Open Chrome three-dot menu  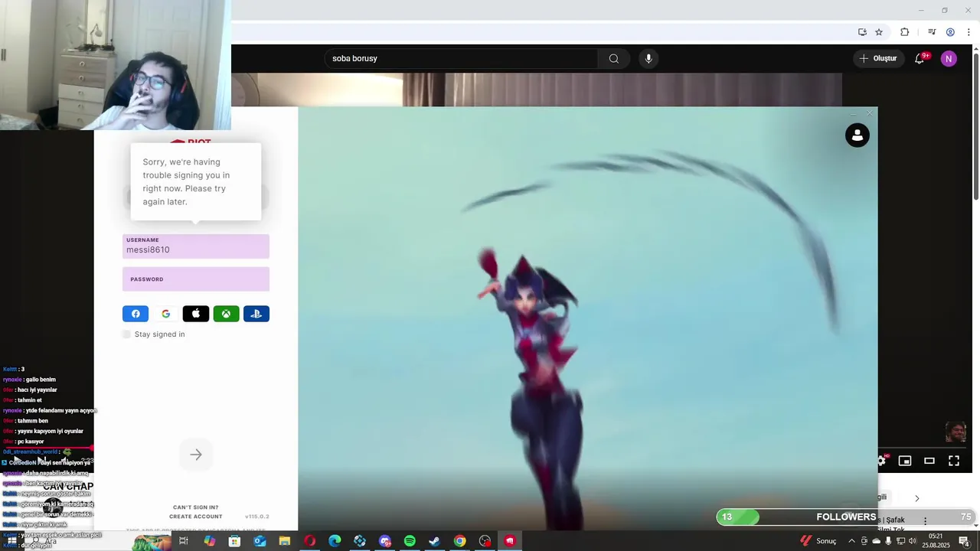(x=969, y=32)
